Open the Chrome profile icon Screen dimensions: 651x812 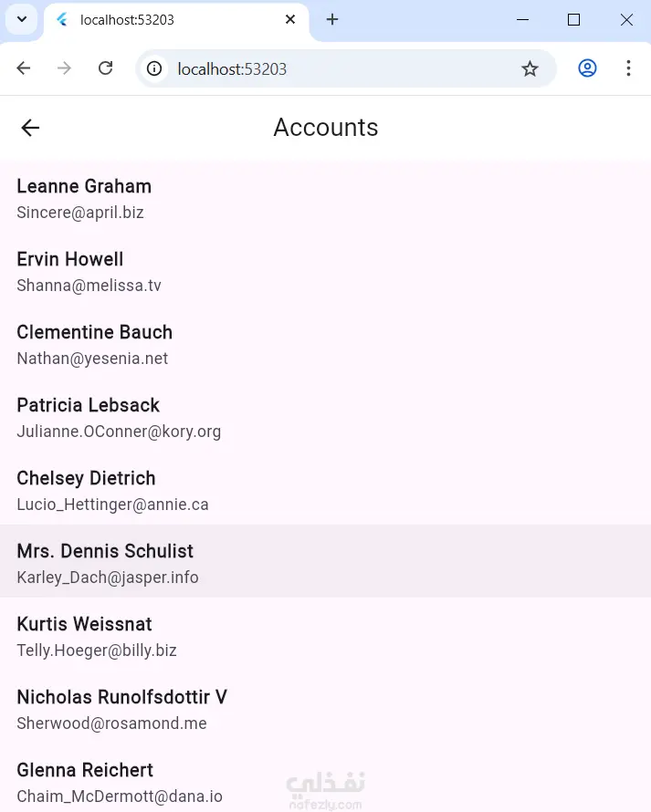[587, 68]
